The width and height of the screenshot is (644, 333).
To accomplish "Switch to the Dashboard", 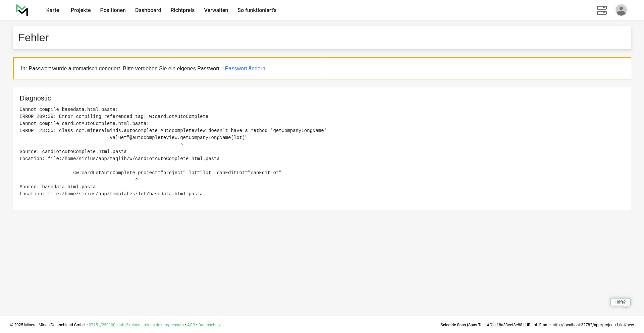I will pyautogui.click(x=148, y=10).
